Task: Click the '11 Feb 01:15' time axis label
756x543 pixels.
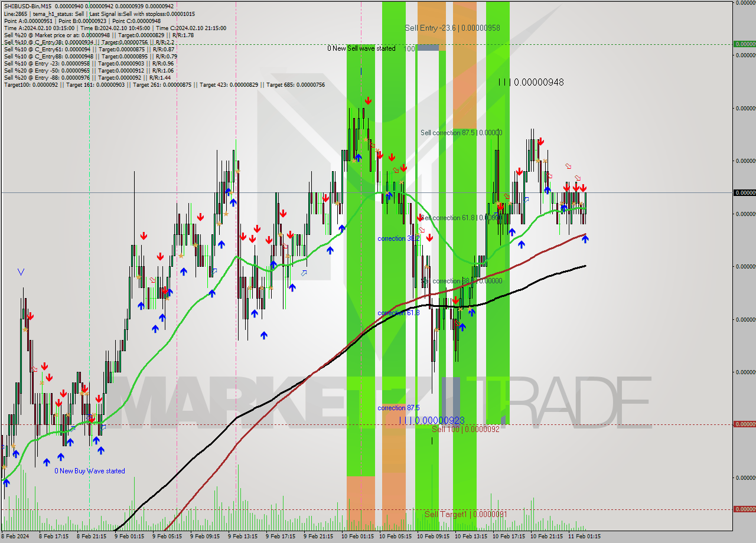Action: 585,537
